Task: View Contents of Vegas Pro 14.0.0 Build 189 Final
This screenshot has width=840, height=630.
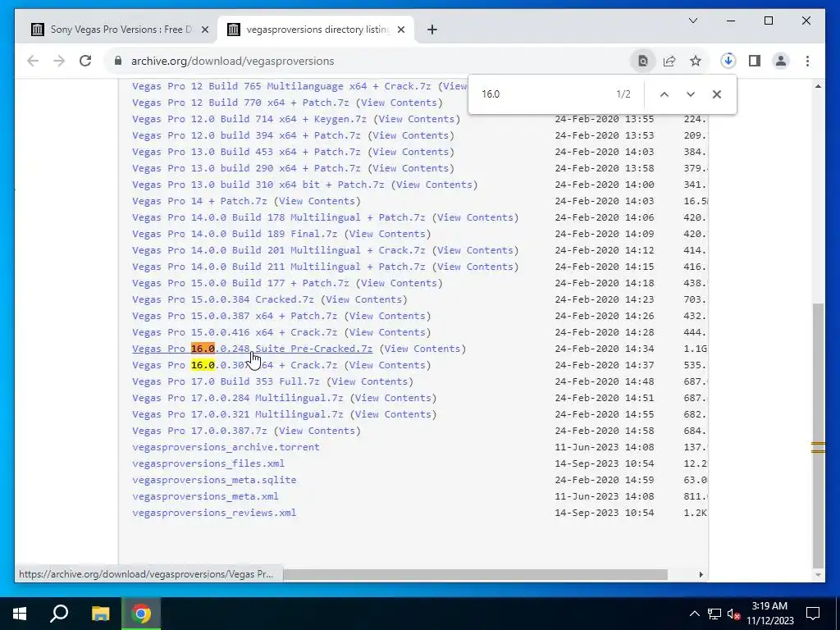Action: [x=387, y=234]
